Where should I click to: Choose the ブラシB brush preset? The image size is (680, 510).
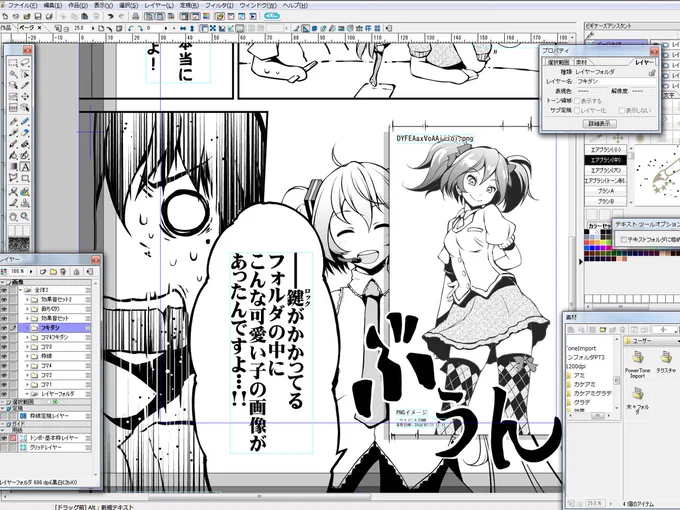coord(606,202)
